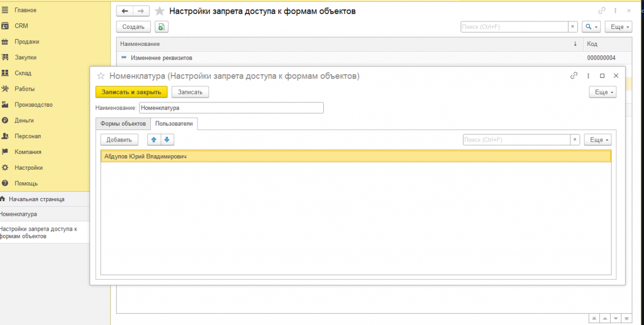Image resolution: width=644 pixels, height=325 pixels.
Task: Focus the main list search field
Action: pyautogui.click(x=514, y=26)
